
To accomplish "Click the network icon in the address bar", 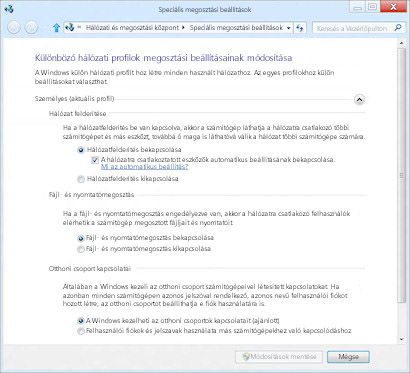I will click(70, 28).
